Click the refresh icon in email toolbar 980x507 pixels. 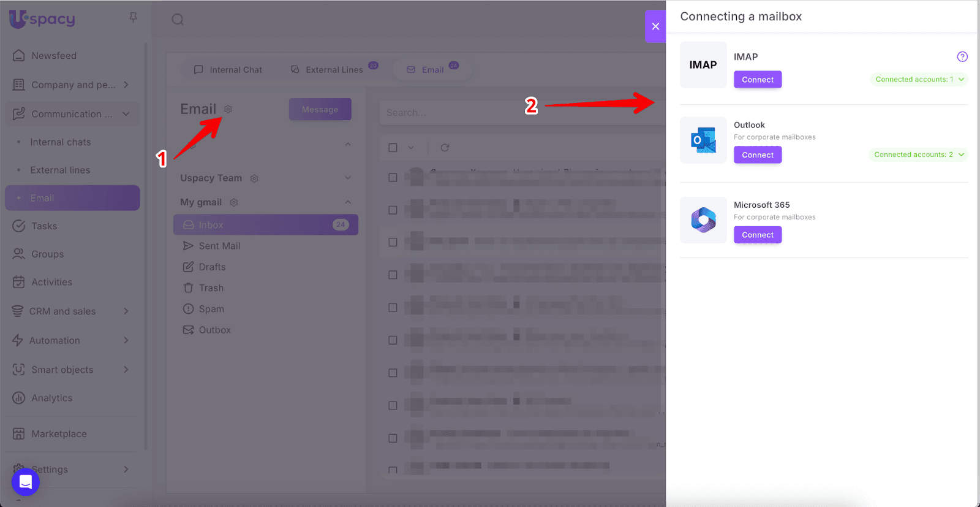click(445, 148)
